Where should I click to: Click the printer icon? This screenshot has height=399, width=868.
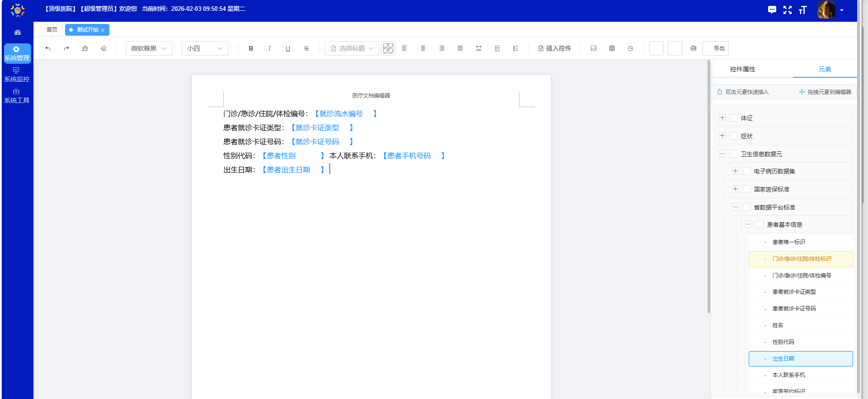pyautogui.click(x=693, y=48)
